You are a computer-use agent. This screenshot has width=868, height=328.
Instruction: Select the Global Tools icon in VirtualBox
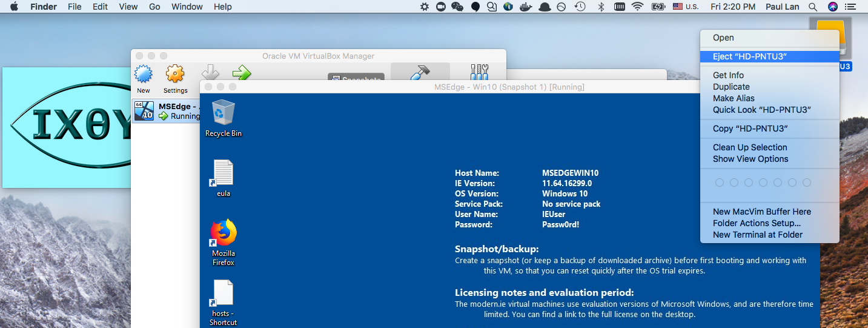click(x=479, y=73)
